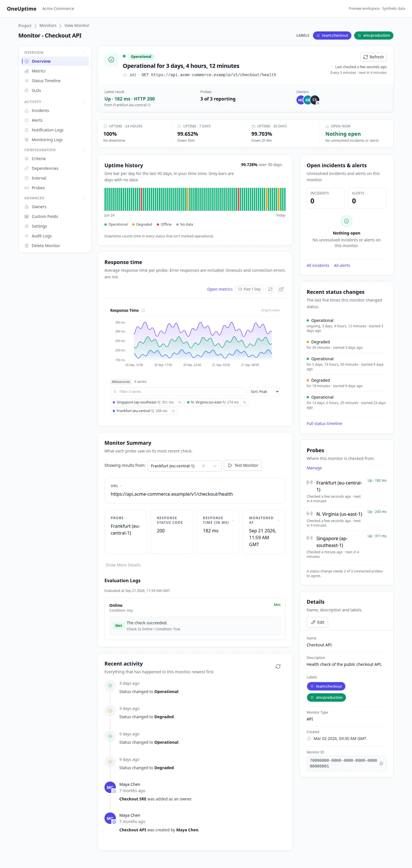The width and height of the screenshot is (412, 868).
Task: Copy the Monitor ID value
Action: click(381, 763)
